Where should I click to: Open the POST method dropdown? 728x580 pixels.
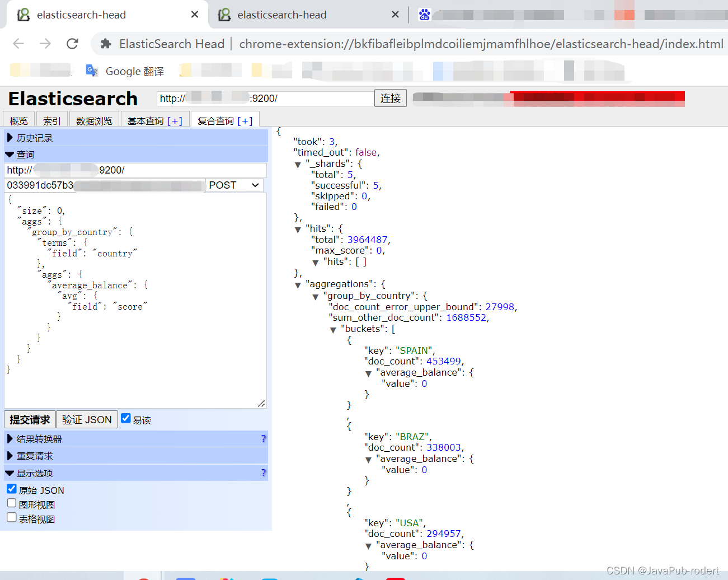pos(235,185)
